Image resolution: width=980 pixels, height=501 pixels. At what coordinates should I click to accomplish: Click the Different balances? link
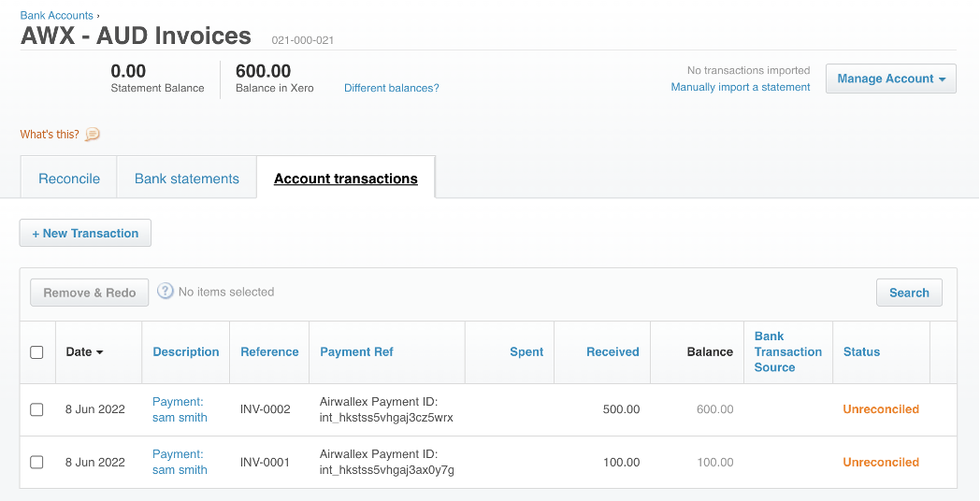click(391, 88)
